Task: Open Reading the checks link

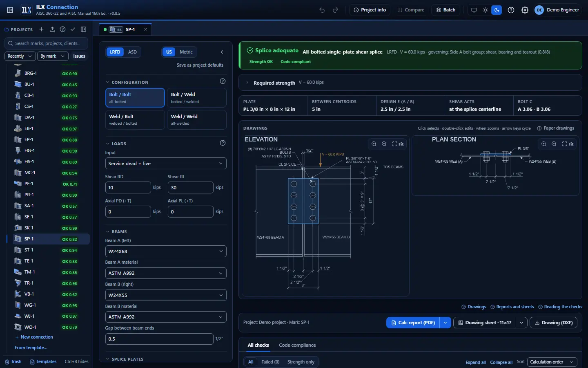Action: [x=560, y=307]
